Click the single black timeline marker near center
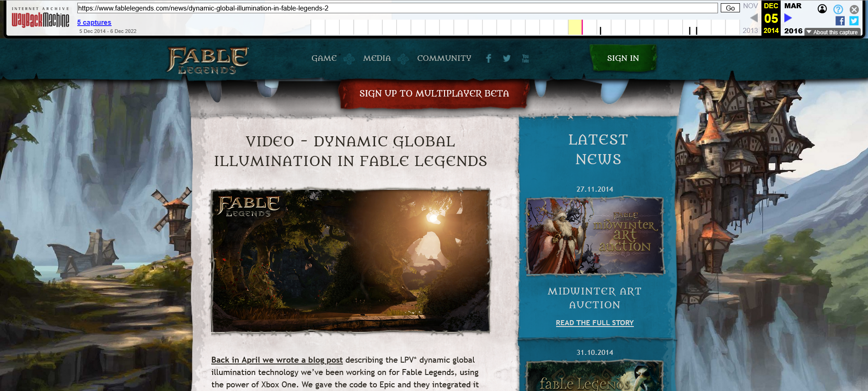This screenshot has height=391, width=868. (600, 31)
